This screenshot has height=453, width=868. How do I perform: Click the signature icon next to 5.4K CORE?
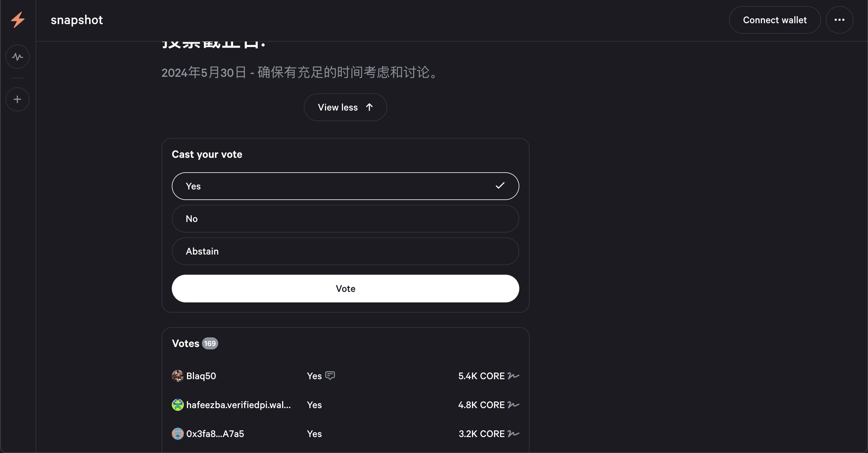click(512, 376)
